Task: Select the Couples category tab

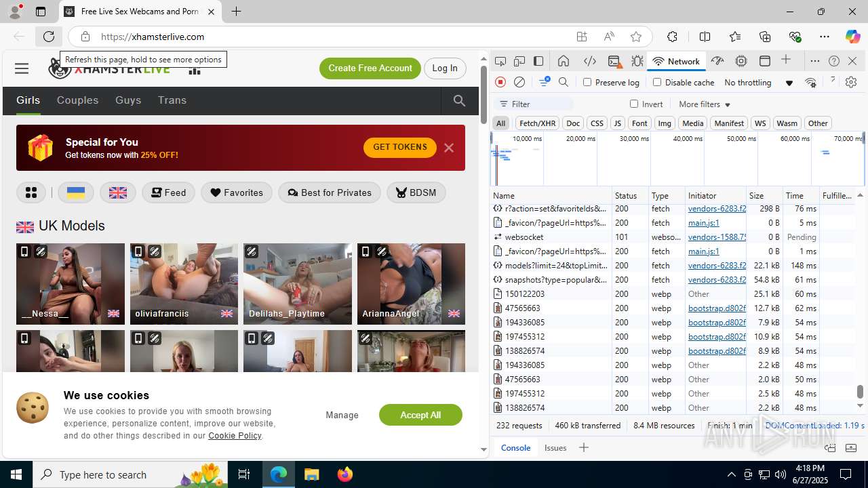Action: [x=77, y=100]
